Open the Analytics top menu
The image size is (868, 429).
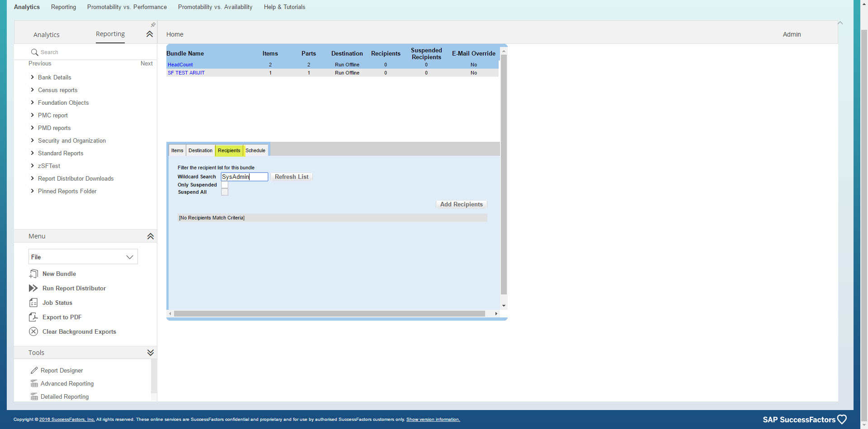point(27,7)
